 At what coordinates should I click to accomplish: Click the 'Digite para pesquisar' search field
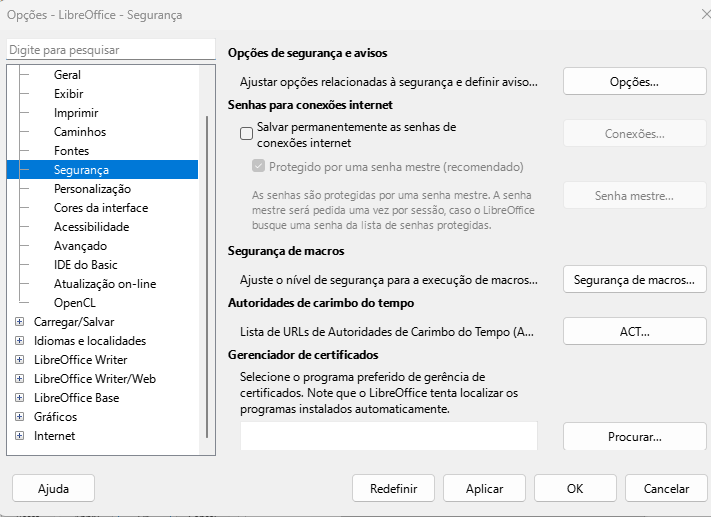pos(111,49)
